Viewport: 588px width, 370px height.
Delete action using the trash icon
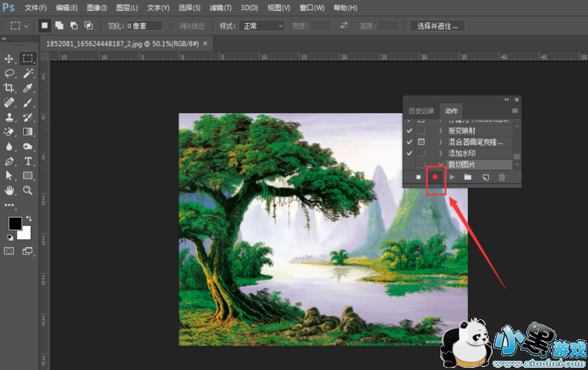(502, 177)
